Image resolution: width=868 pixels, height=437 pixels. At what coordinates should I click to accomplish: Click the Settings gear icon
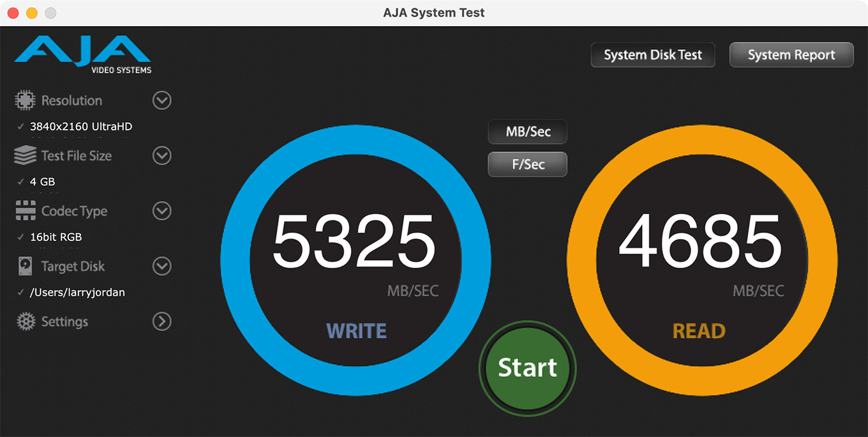point(26,321)
